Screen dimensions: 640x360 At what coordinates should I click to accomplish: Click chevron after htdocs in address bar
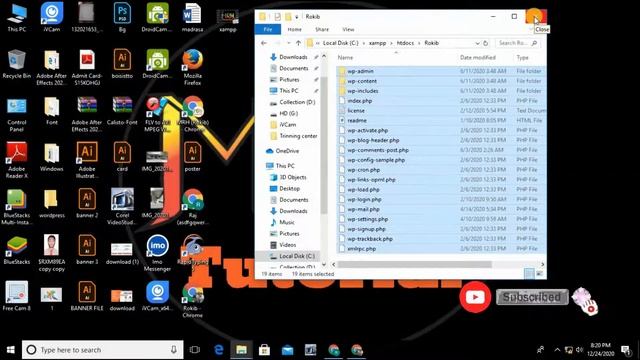(419, 43)
